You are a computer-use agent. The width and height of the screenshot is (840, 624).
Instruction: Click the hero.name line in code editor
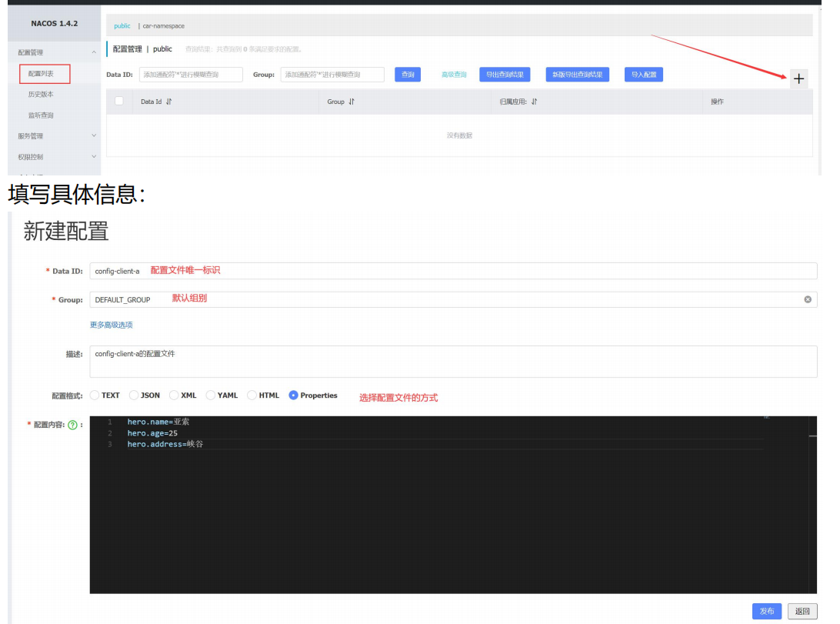click(158, 422)
